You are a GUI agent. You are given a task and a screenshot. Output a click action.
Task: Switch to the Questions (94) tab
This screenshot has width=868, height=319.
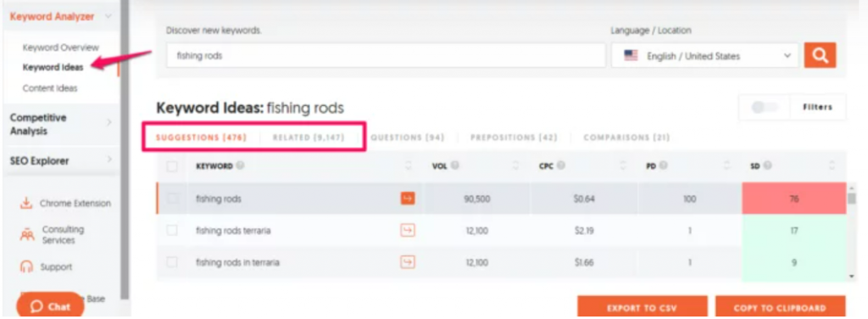click(x=408, y=137)
